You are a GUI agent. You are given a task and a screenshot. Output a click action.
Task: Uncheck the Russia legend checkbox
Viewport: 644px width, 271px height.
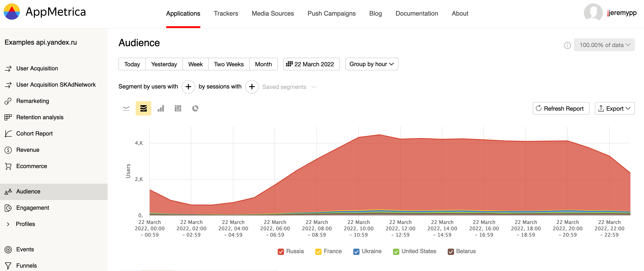(x=281, y=251)
